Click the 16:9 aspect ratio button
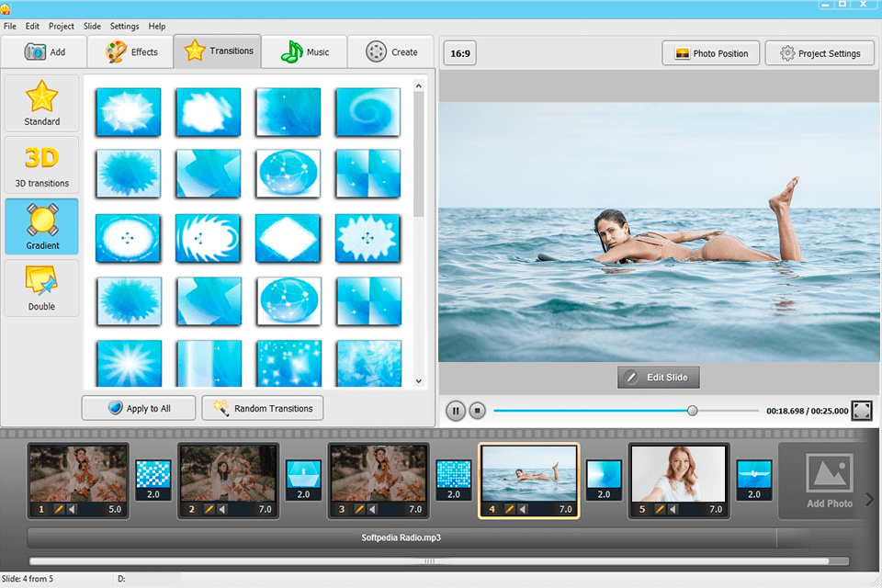882x588 pixels. 460,53
